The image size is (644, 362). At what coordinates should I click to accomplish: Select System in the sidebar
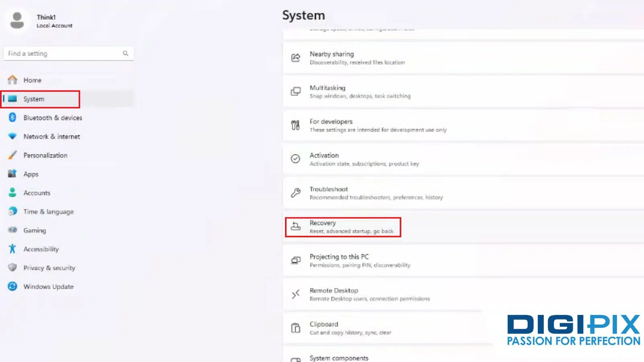(34, 99)
